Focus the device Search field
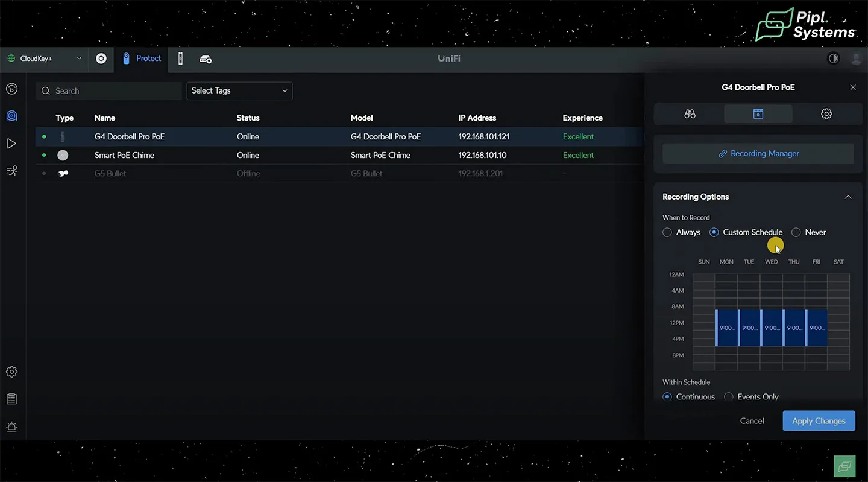Image resolution: width=868 pixels, height=482 pixels. coord(108,91)
